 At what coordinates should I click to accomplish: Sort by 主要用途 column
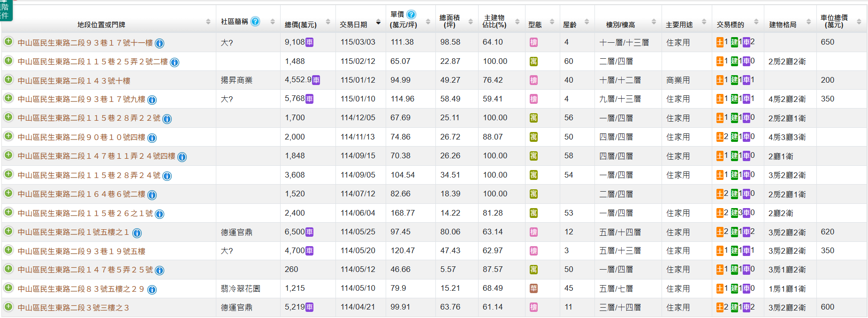704,22
